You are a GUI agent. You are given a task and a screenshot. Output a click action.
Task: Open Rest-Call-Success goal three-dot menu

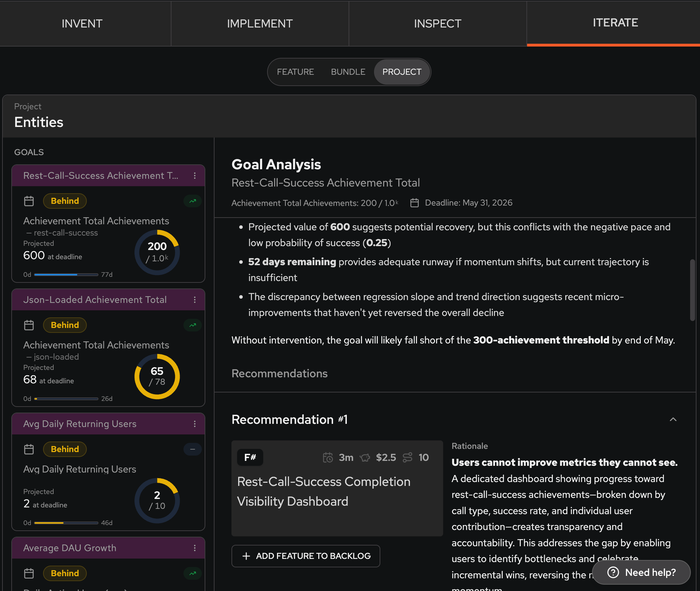click(x=194, y=176)
